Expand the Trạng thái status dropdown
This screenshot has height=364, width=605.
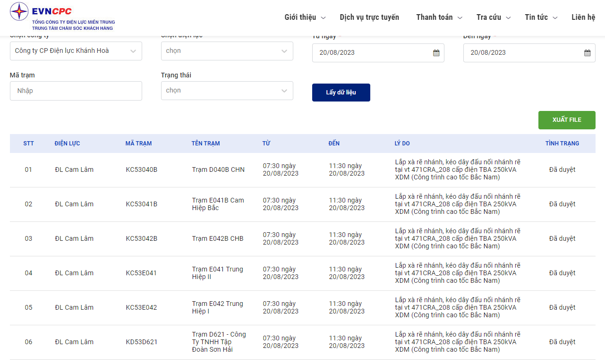point(227,91)
